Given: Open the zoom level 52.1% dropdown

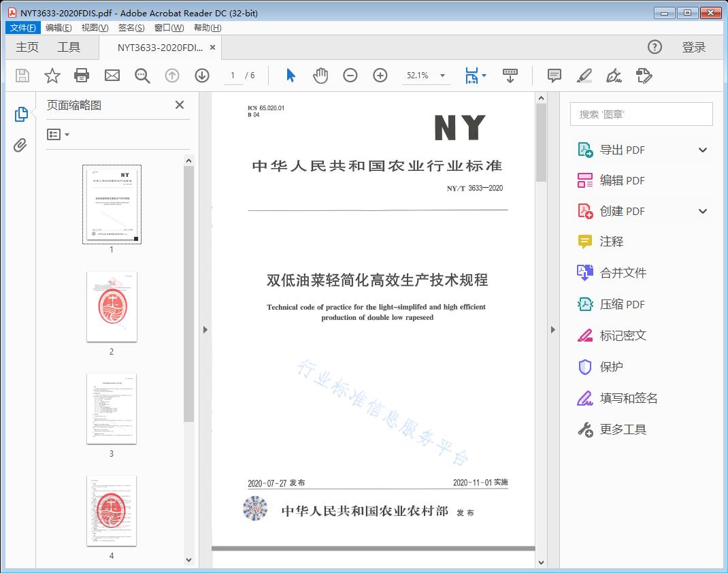Looking at the screenshot, I should 443,76.
